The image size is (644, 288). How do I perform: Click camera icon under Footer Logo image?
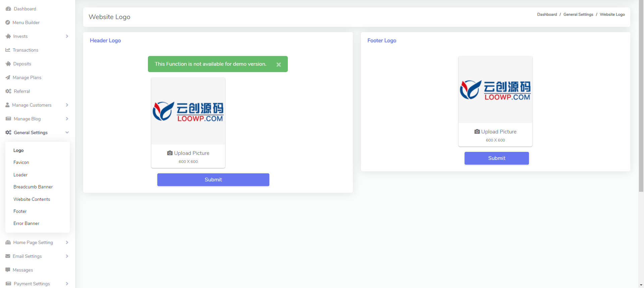click(x=477, y=131)
